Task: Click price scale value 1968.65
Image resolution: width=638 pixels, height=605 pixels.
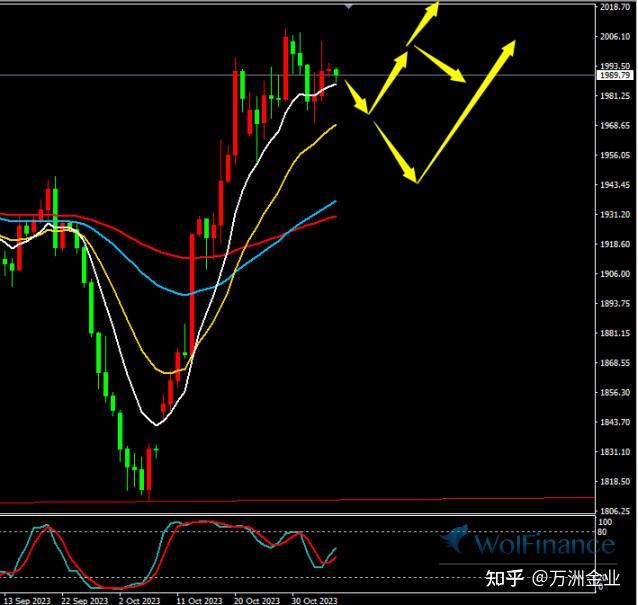Action: (615, 126)
